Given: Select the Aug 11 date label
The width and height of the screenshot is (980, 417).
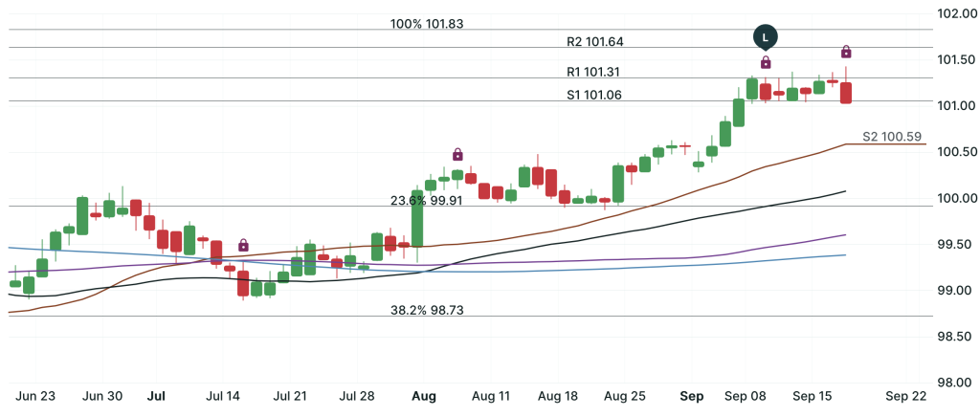Looking at the screenshot, I should 491,396.
